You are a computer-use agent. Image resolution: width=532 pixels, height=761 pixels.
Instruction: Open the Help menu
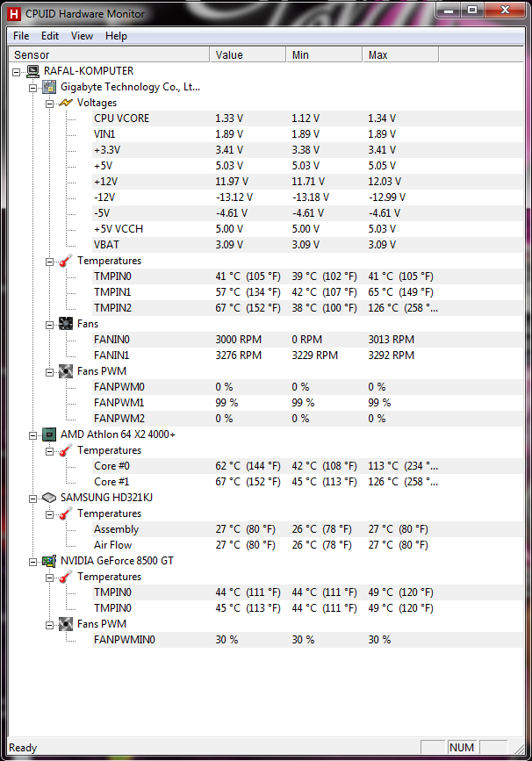pyautogui.click(x=116, y=36)
